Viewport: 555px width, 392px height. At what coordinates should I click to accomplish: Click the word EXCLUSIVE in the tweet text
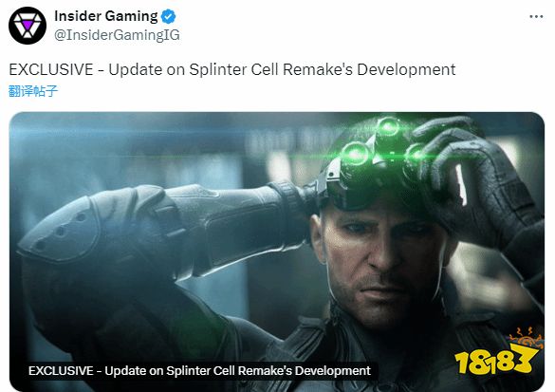click(51, 69)
